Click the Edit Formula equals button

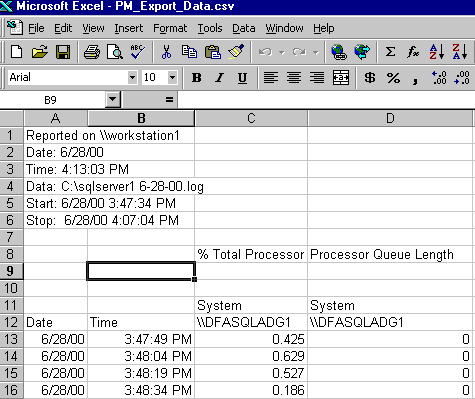169,99
